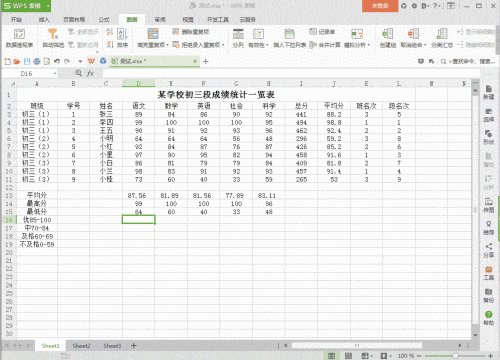Open the View (视图) ribbon tab
The image size is (500, 360).
pos(188,20)
